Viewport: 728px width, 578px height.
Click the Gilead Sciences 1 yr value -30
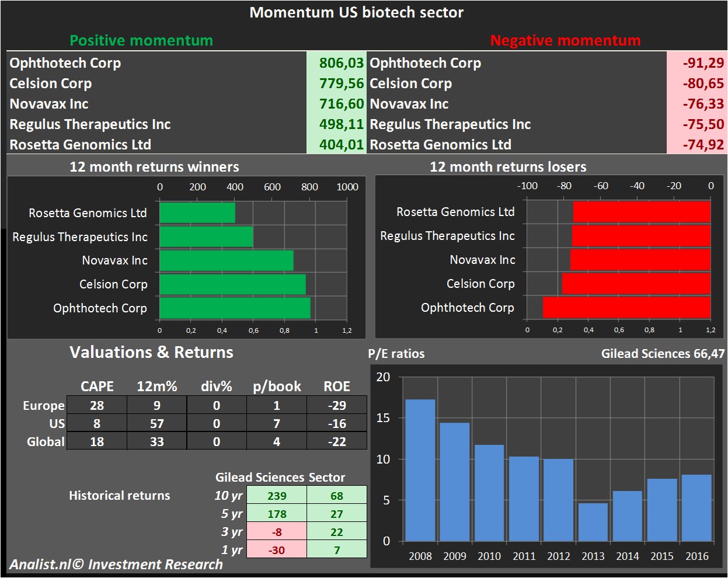click(x=277, y=550)
